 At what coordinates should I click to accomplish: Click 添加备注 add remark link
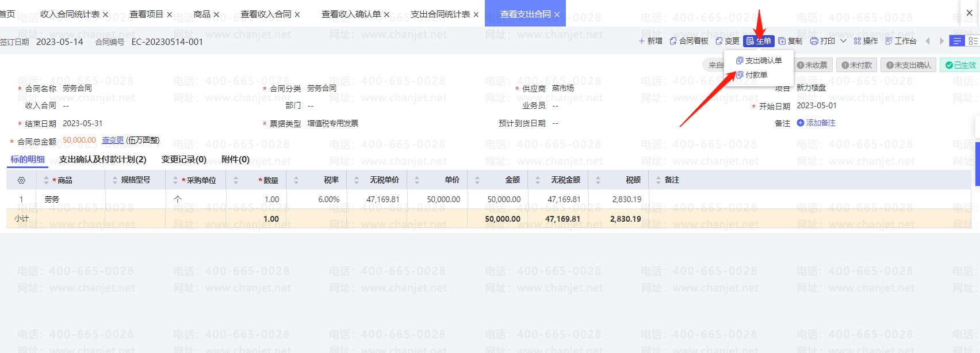[x=816, y=123]
